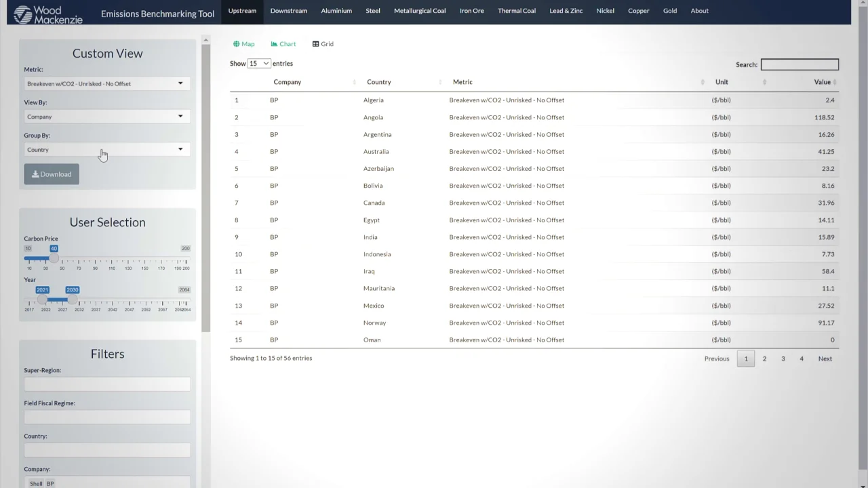
Task: Sort table by Company column
Action: 288,82
